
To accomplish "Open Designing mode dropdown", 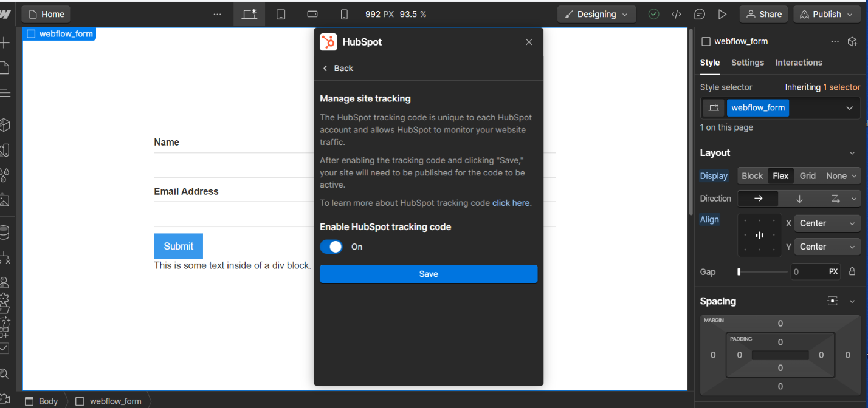I will coord(597,14).
